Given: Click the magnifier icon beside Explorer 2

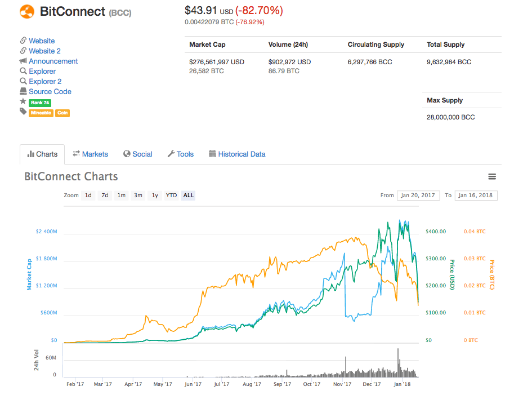Looking at the screenshot, I should [23, 81].
